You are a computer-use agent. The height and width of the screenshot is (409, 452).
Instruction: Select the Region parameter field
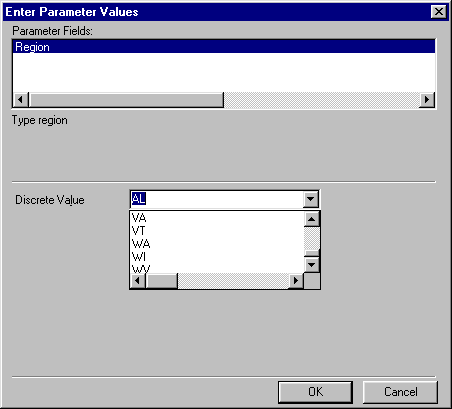coord(224,47)
